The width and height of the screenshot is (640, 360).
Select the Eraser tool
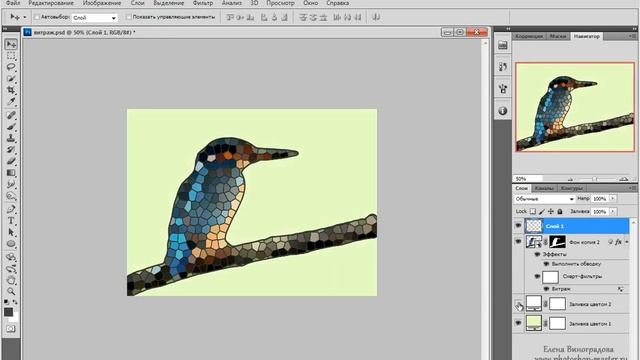11,161
